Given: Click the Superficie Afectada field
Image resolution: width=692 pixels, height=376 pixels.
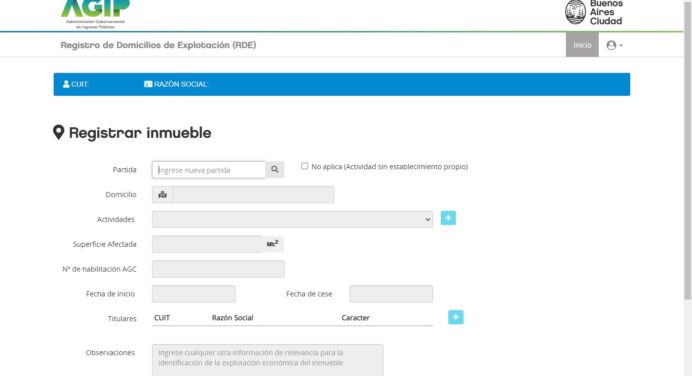Looking at the screenshot, I should coord(207,244).
